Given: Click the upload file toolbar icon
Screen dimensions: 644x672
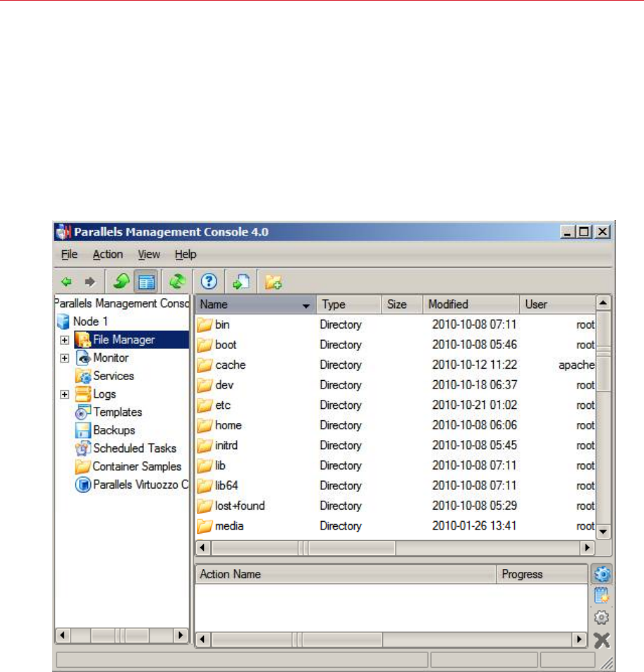Looking at the screenshot, I should [241, 281].
